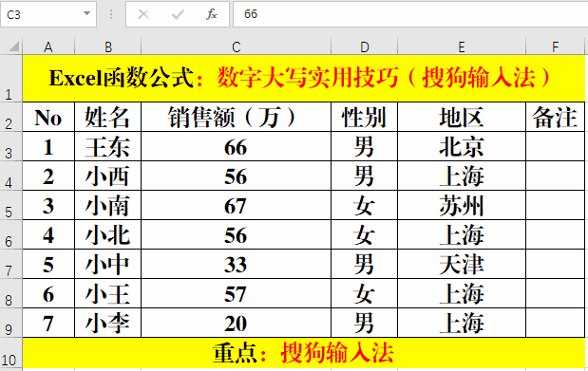588x371 pixels.
Task: Select row 1 header
Action: click(10, 79)
